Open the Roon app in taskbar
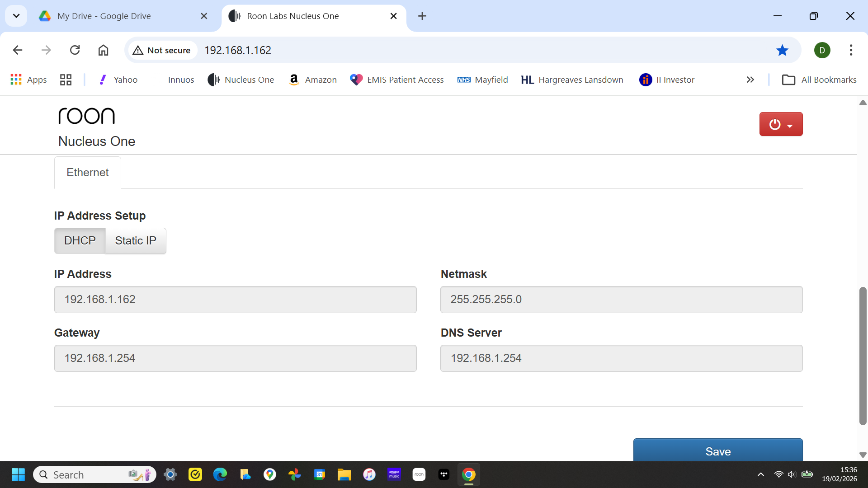This screenshot has width=868, height=488. (x=419, y=474)
